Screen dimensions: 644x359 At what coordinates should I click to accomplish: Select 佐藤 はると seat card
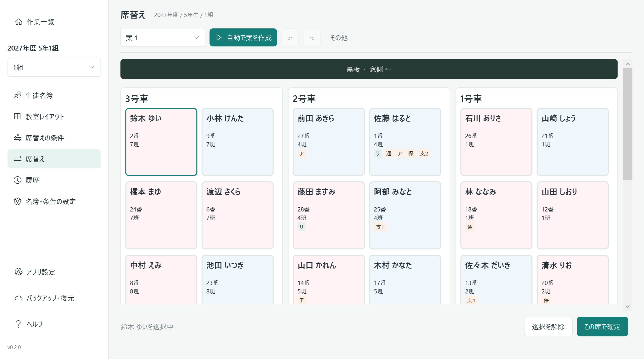405,142
